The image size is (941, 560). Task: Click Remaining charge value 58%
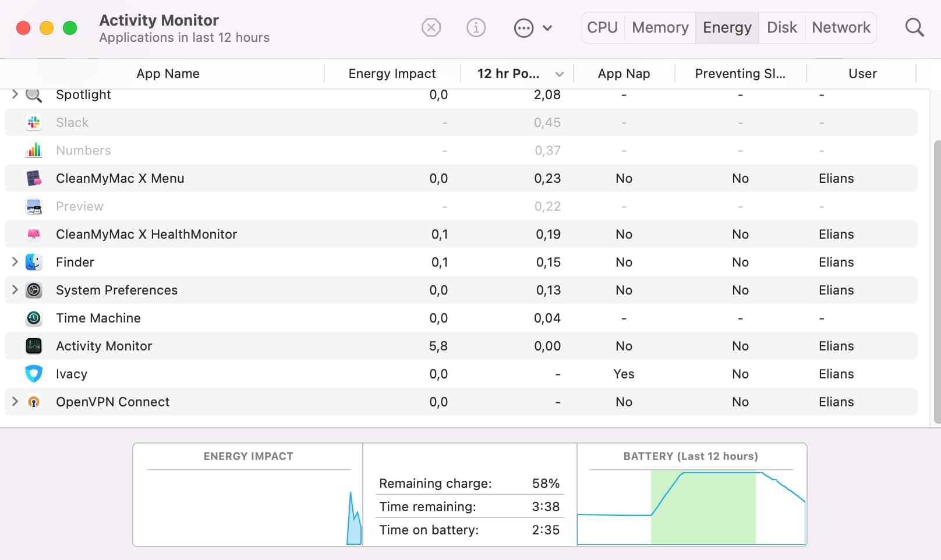click(x=546, y=483)
